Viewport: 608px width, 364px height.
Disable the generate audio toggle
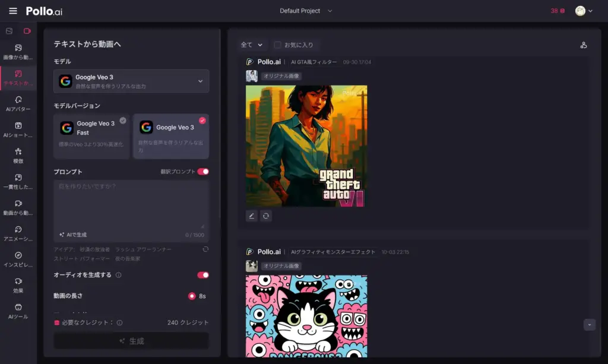click(x=203, y=275)
